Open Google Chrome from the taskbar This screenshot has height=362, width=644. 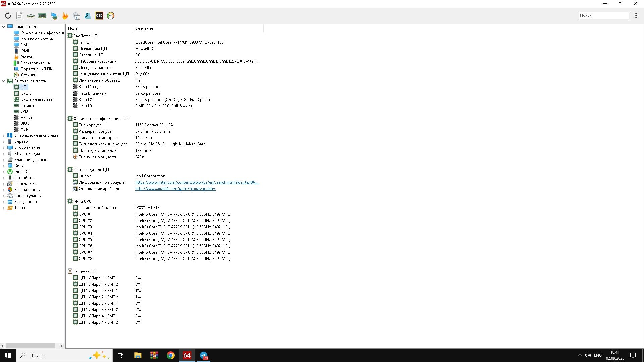(171, 355)
